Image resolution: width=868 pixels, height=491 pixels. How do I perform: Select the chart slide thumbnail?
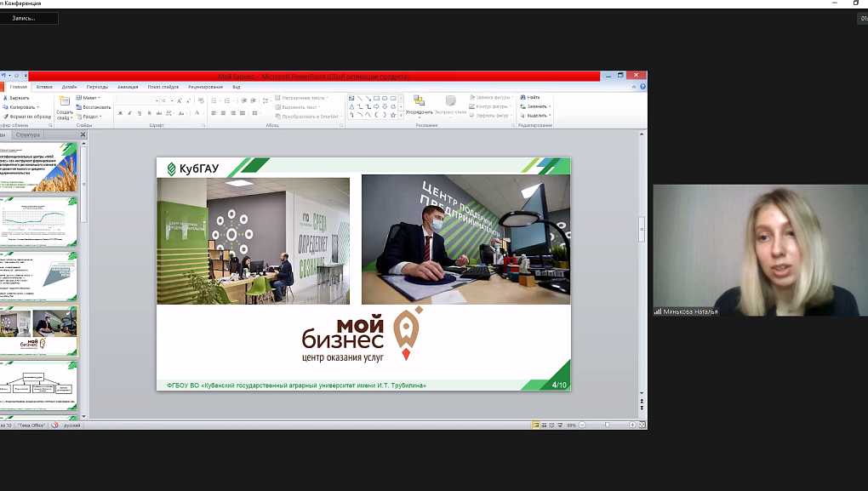(x=38, y=221)
